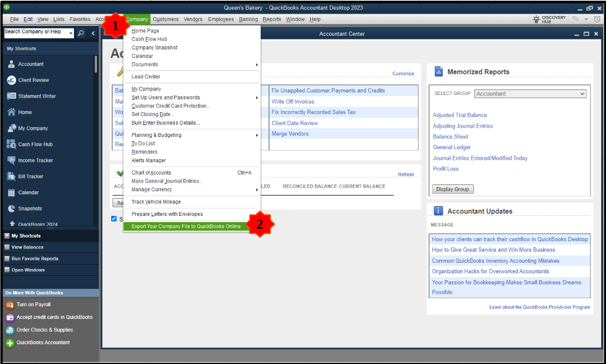Expand the Set Up Users and Passwords submenu

256,97
